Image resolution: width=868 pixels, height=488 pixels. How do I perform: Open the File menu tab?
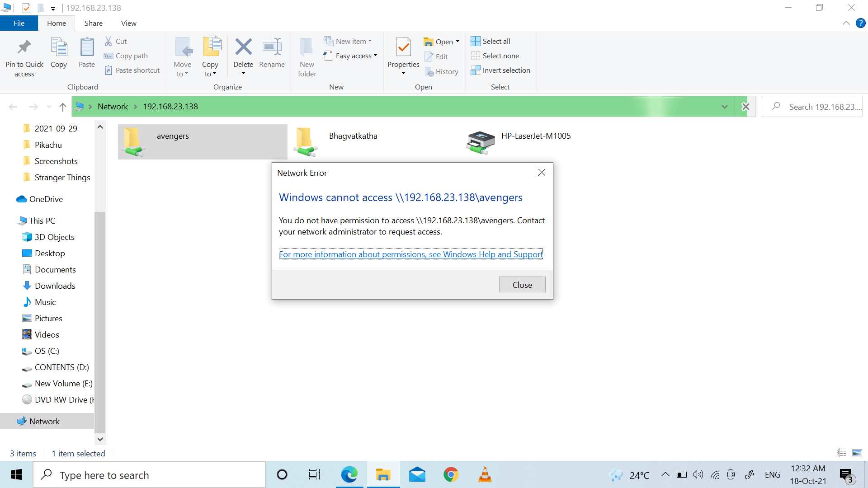[19, 23]
